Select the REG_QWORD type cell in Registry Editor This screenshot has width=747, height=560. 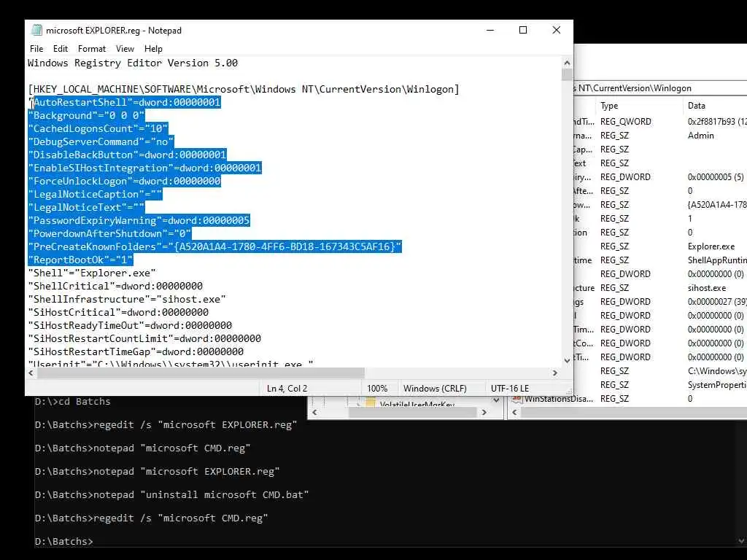(625, 122)
